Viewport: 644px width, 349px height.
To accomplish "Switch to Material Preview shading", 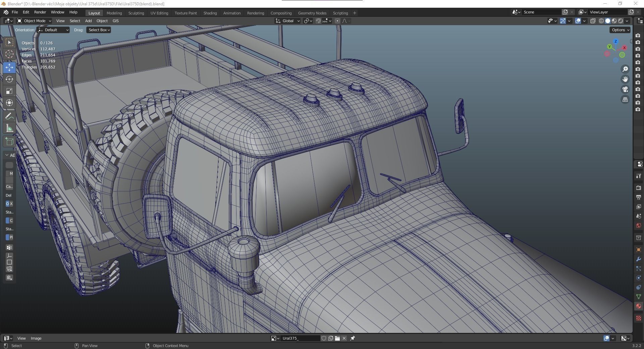I will 614,21.
